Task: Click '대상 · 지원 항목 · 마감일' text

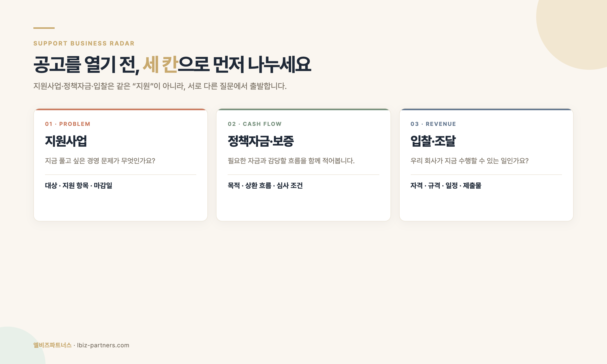Action: click(79, 186)
